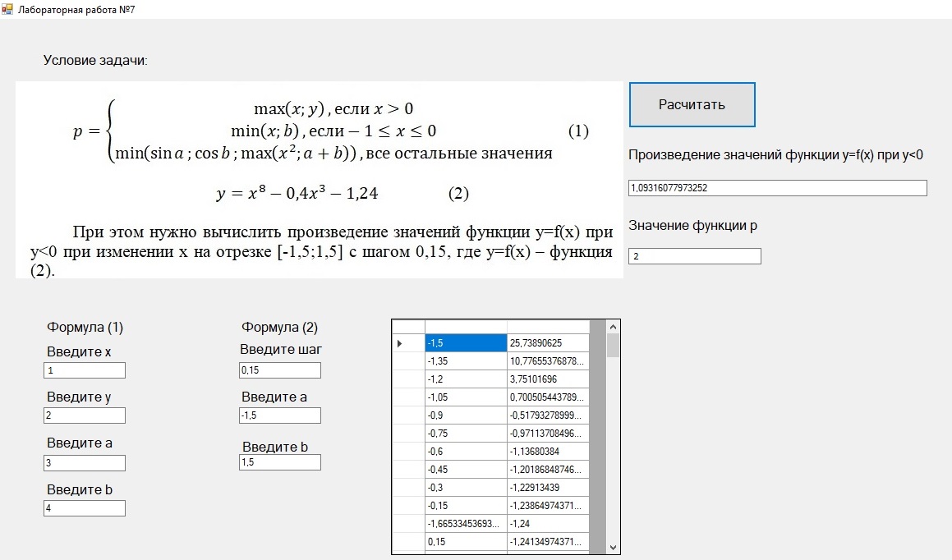Viewport: 952px width, 560px height.
Task: Focus the 'Введите шаг' input with 0,15
Action: 280,370
